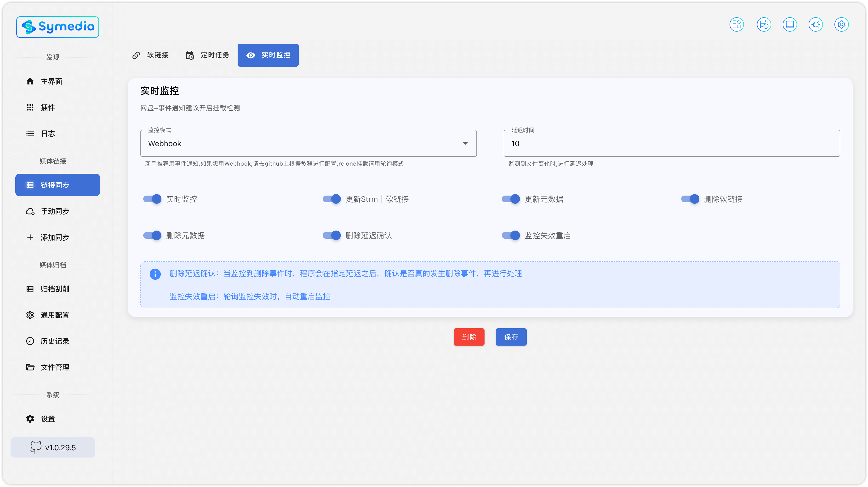Screen dimensions: 868x487
Task: Click the list icon beside 链接同步
Action: tap(30, 185)
